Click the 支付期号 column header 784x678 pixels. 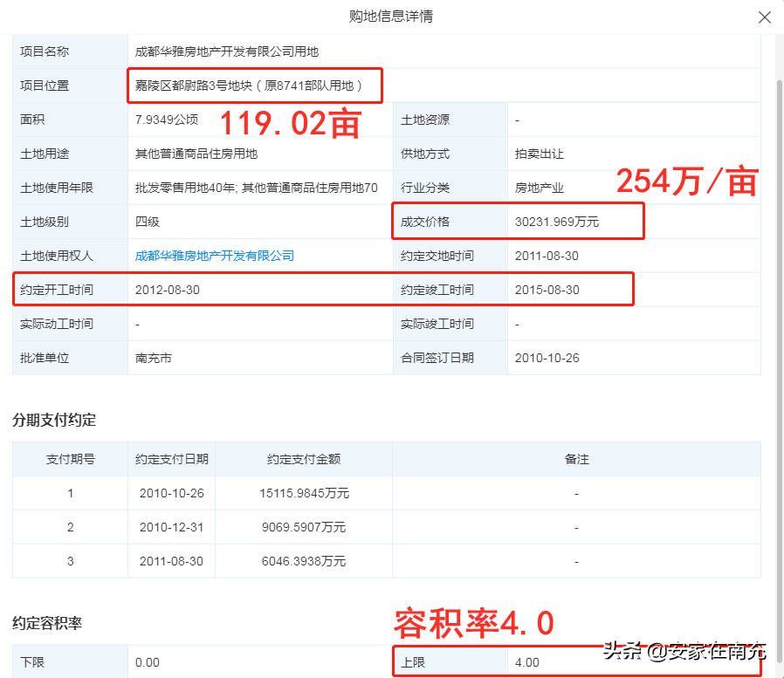pos(70,459)
